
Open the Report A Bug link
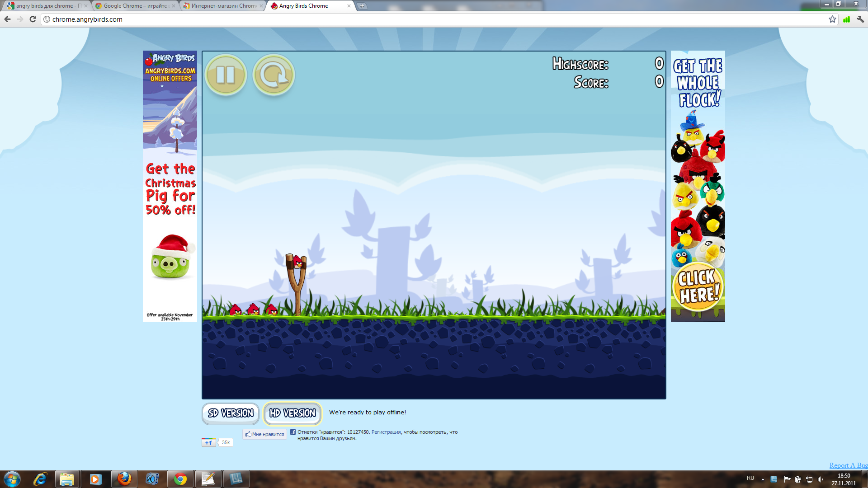point(848,465)
